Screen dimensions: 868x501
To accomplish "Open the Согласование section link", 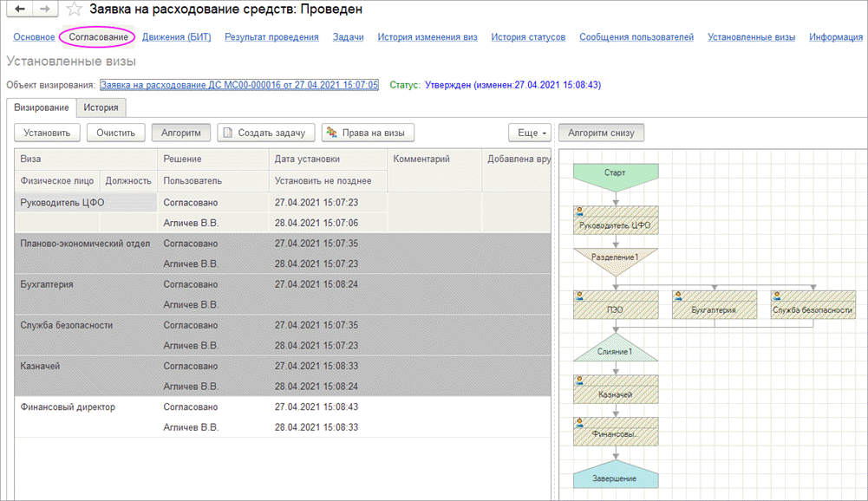I will pos(98,37).
